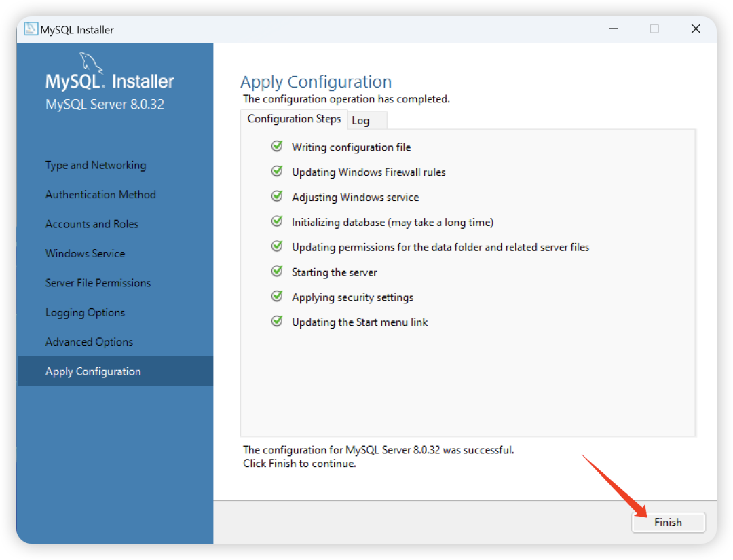Select Logging Options in sidebar
Viewport: 733px width, 560px height.
pyautogui.click(x=85, y=313)
